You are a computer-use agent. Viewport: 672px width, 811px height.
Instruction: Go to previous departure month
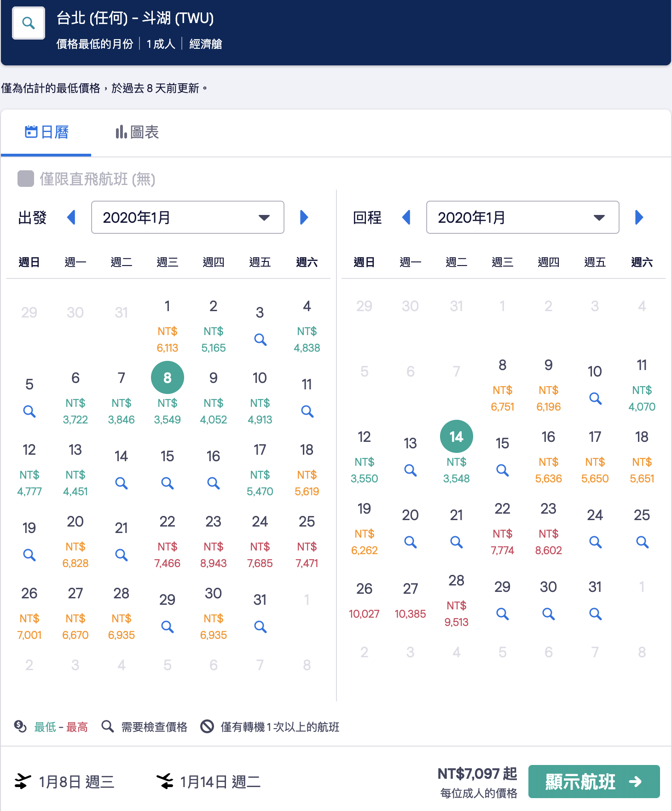[x=71, y=217]
